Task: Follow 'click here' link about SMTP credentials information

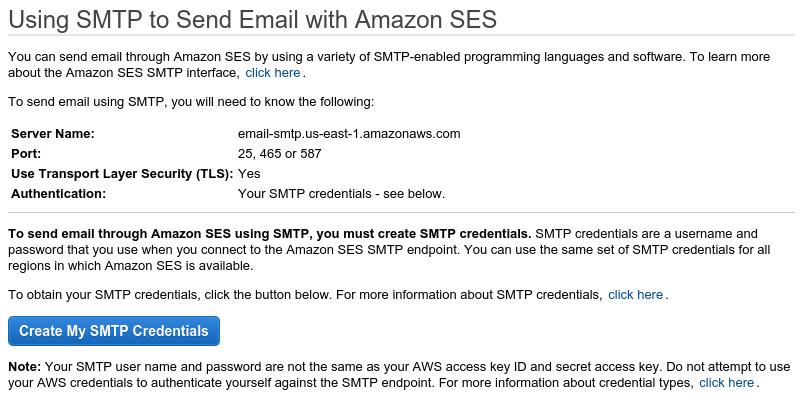Action: click(x=635, y=295)
